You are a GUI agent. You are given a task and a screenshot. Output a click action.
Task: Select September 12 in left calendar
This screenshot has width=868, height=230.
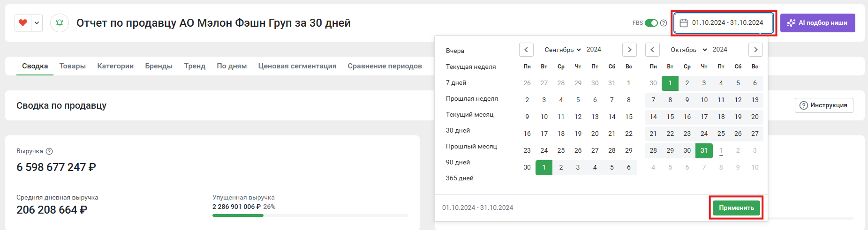click(x=578, y=117)
